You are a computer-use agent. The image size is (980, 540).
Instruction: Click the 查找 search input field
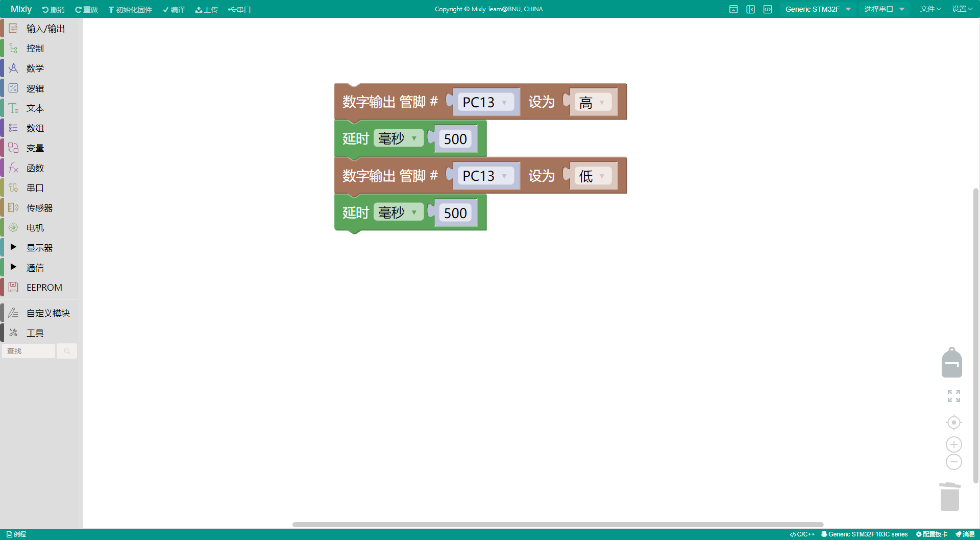tap(29, 351)
